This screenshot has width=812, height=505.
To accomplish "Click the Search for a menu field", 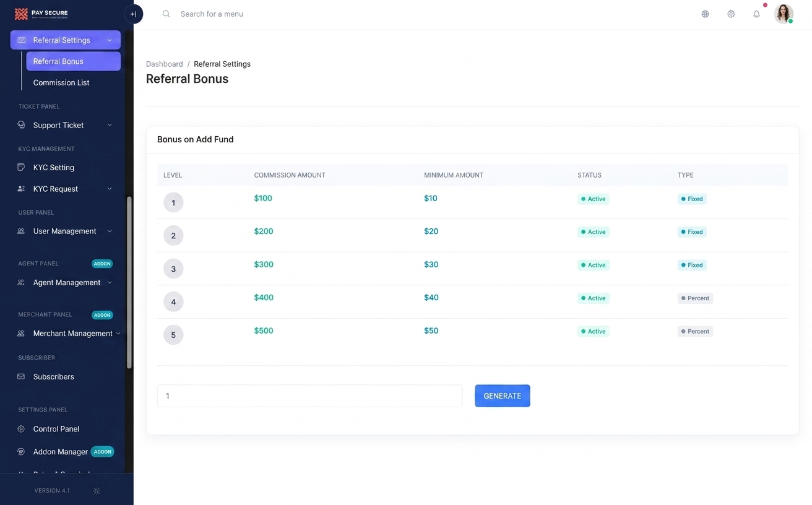I will (212, 14).
